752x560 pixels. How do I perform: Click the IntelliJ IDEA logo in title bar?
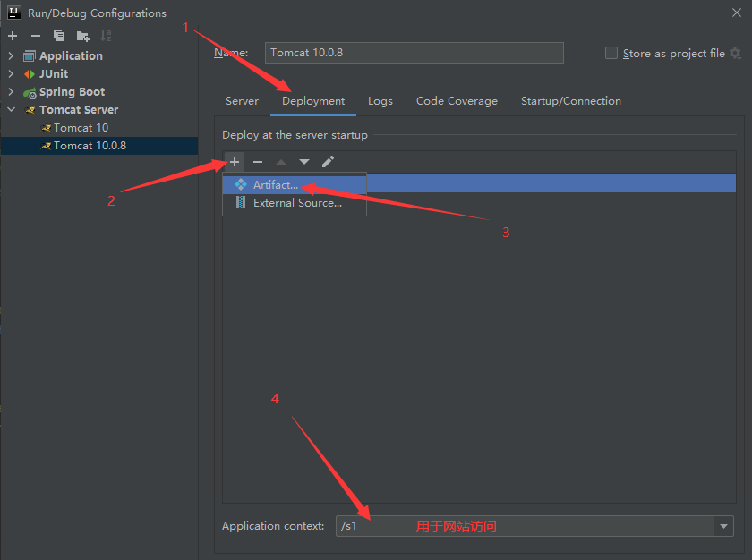14,13
